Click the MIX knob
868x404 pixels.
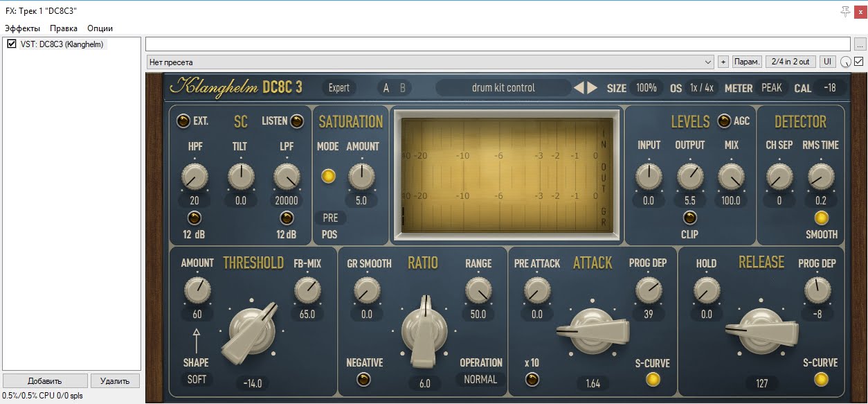(731, 177)
